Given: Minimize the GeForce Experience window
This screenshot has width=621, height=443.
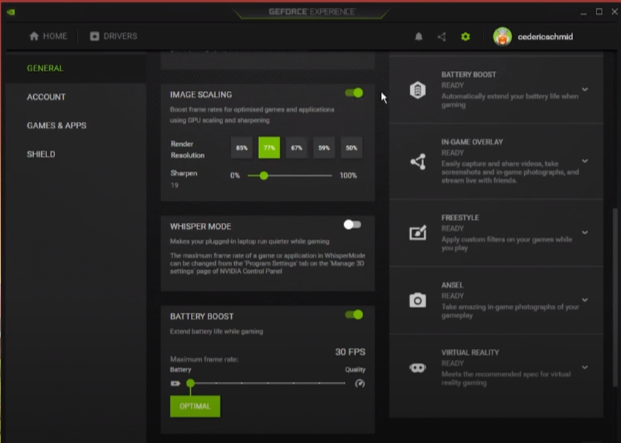Looking at the screenshot, I should [583, 13].
